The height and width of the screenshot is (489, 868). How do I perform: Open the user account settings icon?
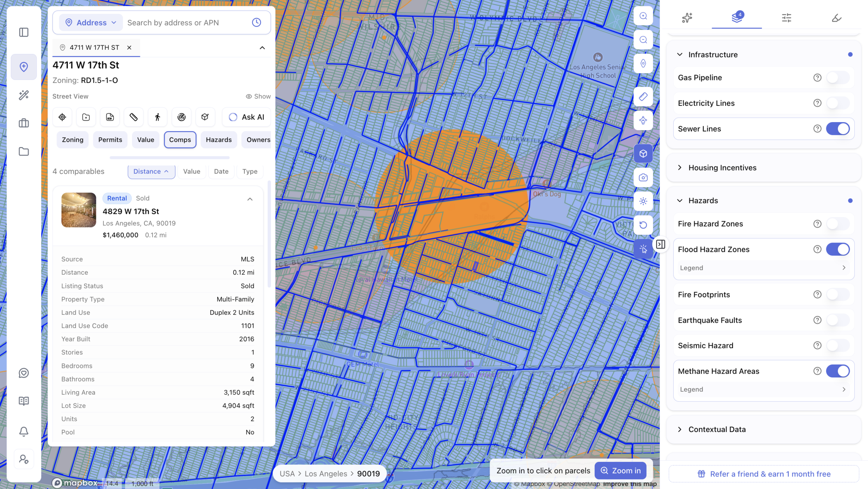tap(24, 459)
